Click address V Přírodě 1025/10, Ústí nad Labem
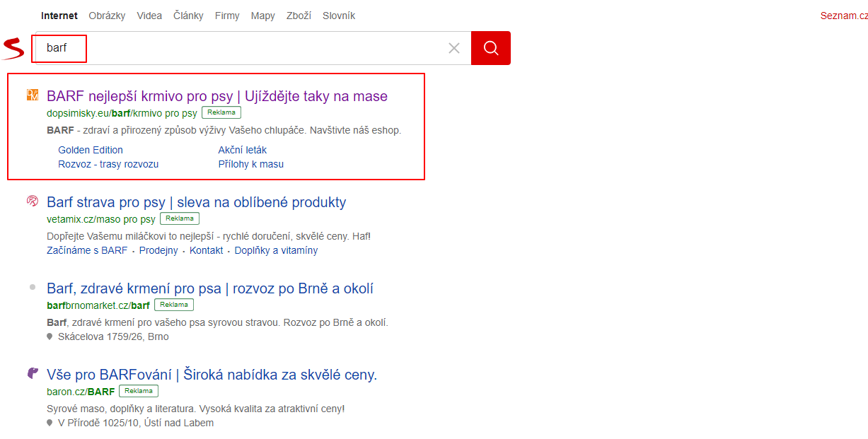Image resolution: width=868 pixels, height=439 pixels. coord(136,423)
